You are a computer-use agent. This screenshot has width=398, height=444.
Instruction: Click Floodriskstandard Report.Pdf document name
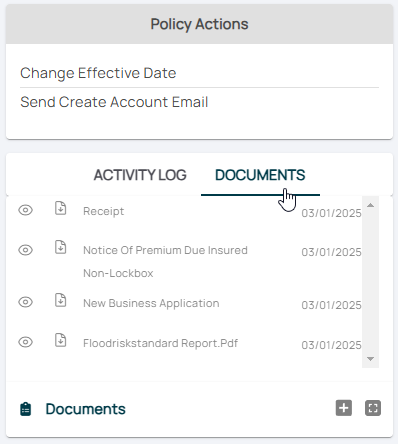click(x=160, y=343)
